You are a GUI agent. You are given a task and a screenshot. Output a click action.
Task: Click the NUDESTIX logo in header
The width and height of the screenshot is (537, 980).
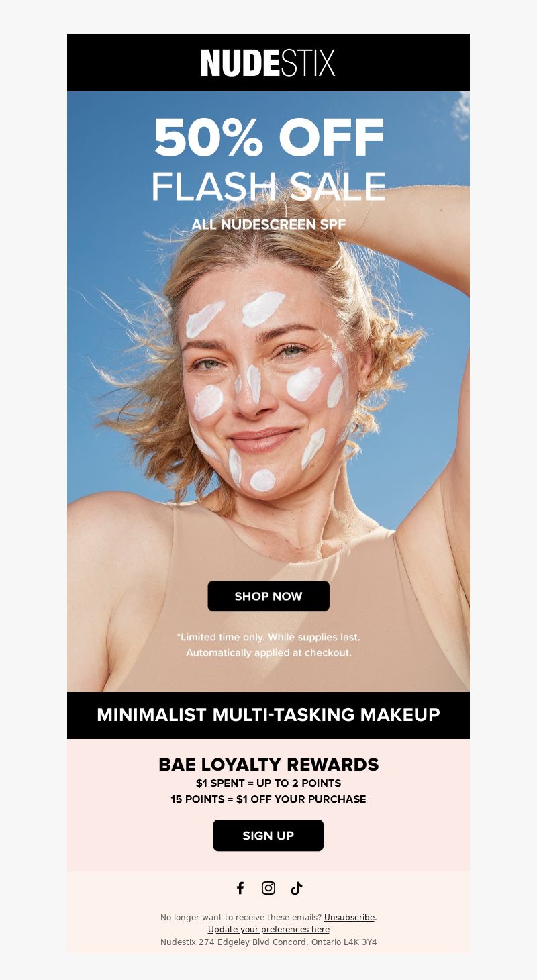click(268, 62)
